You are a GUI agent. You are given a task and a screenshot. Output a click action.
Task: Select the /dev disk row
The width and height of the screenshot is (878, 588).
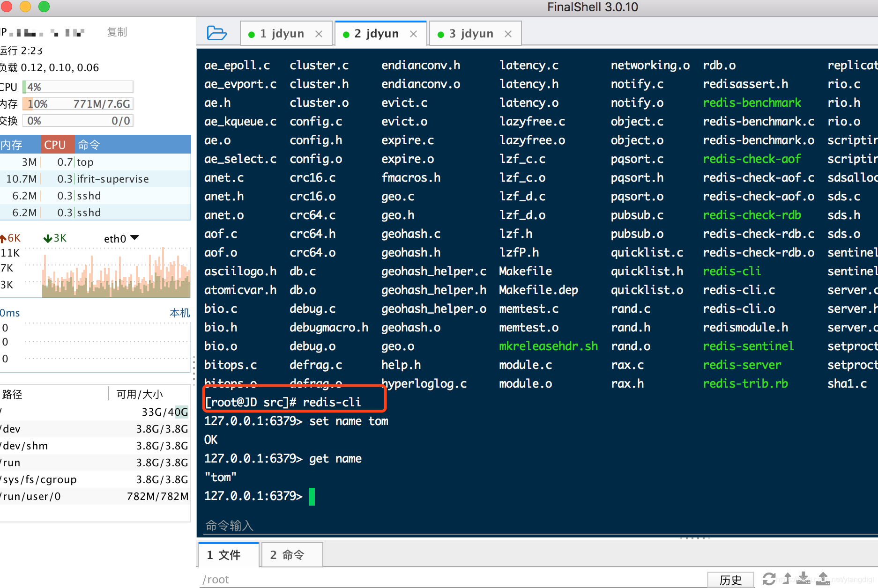[x=95, y=429]
